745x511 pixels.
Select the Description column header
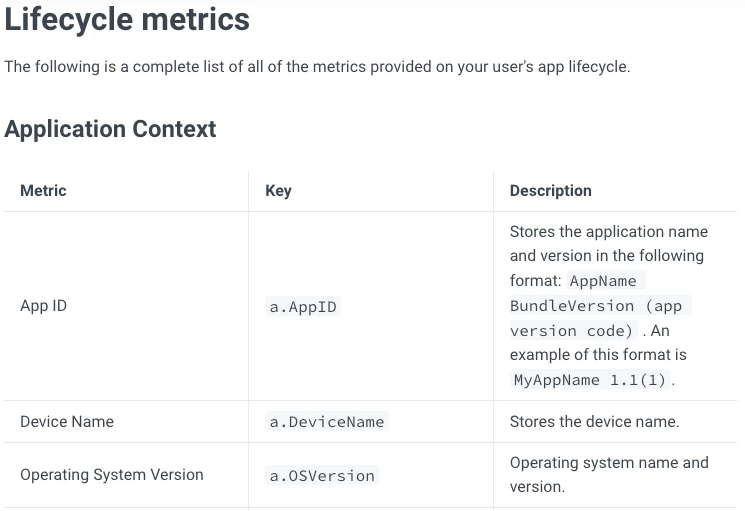click(x=551, y=190)
